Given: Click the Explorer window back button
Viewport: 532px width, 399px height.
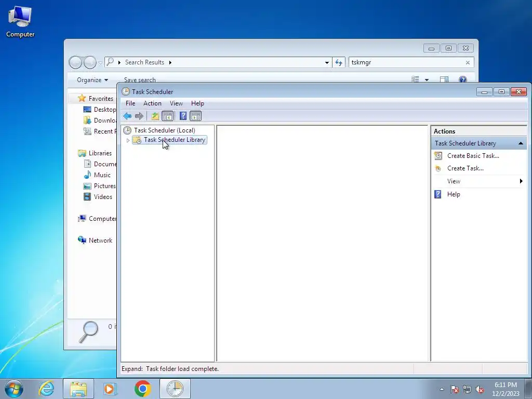Looking at the screenshot, I should click(75, 62).
